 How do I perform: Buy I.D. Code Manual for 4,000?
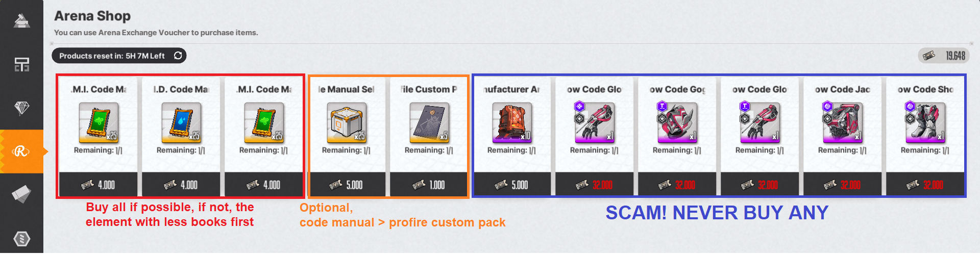[181, 185]
